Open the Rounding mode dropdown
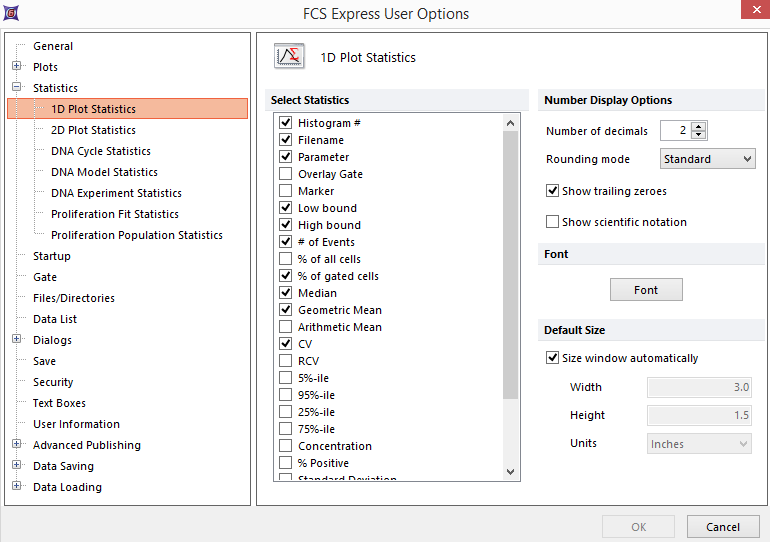 click(708, 159)
